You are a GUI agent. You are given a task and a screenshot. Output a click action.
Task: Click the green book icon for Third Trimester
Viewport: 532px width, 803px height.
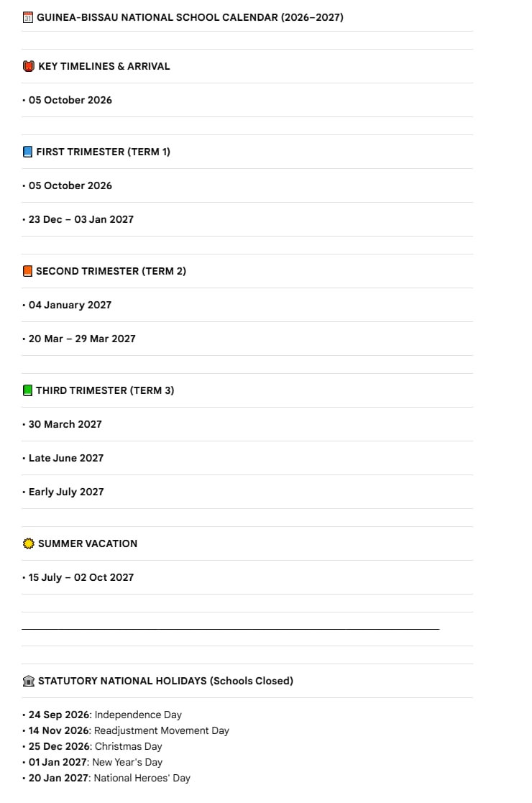point(27,390)
